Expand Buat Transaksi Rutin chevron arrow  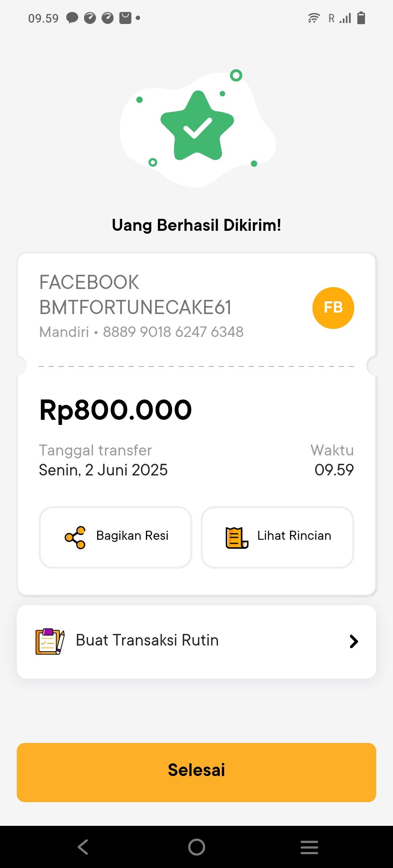(x=354, y=642)
